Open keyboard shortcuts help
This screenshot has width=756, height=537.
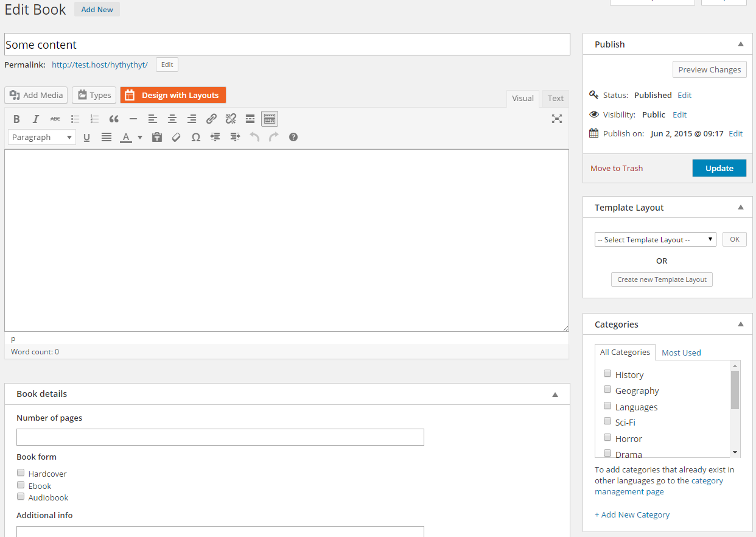click(293, 137)
